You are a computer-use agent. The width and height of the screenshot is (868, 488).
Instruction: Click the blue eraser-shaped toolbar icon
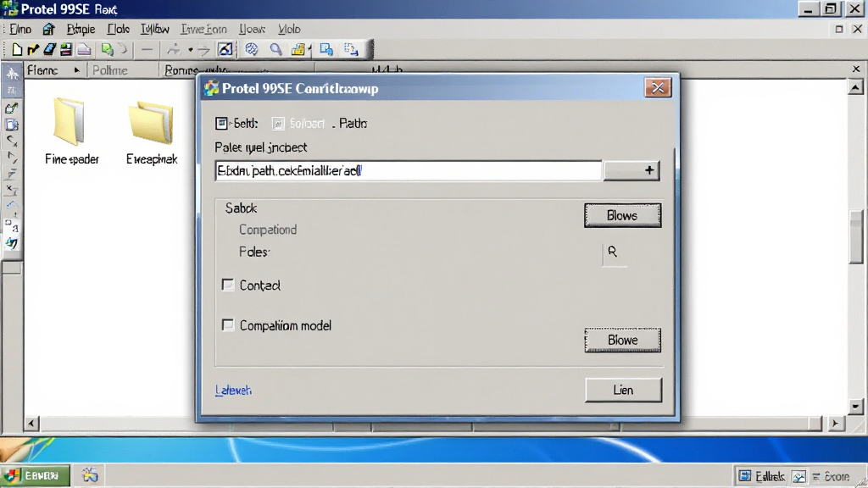[x=50, y=50]
